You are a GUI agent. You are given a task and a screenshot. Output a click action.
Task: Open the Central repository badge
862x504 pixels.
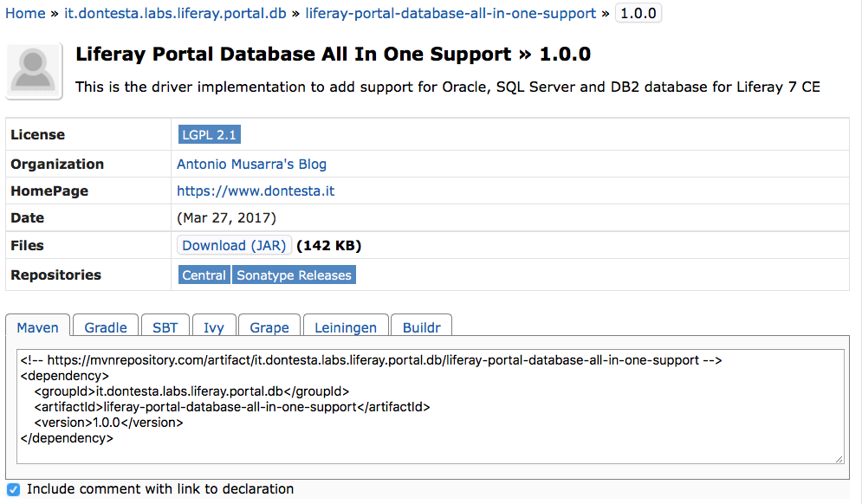click(x=204, y=275)
